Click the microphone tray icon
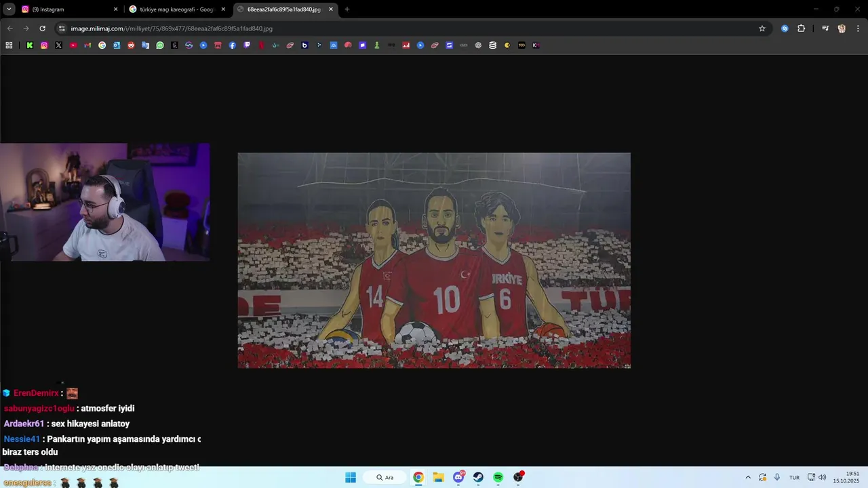 (777, 477)
